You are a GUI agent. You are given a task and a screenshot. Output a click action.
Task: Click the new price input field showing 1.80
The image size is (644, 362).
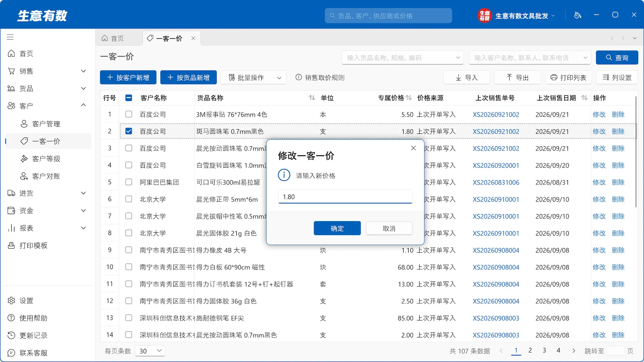click(345, 197)
